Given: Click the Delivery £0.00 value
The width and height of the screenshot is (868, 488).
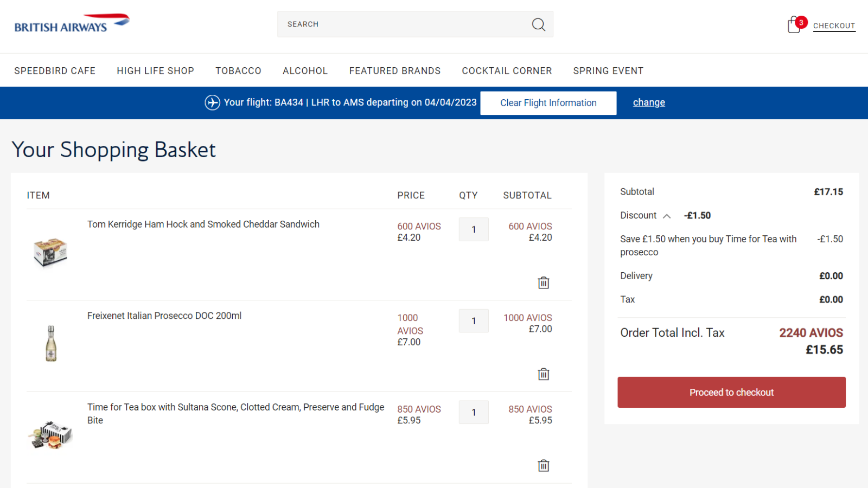Looking at the screenshot, I should [831, 276].
